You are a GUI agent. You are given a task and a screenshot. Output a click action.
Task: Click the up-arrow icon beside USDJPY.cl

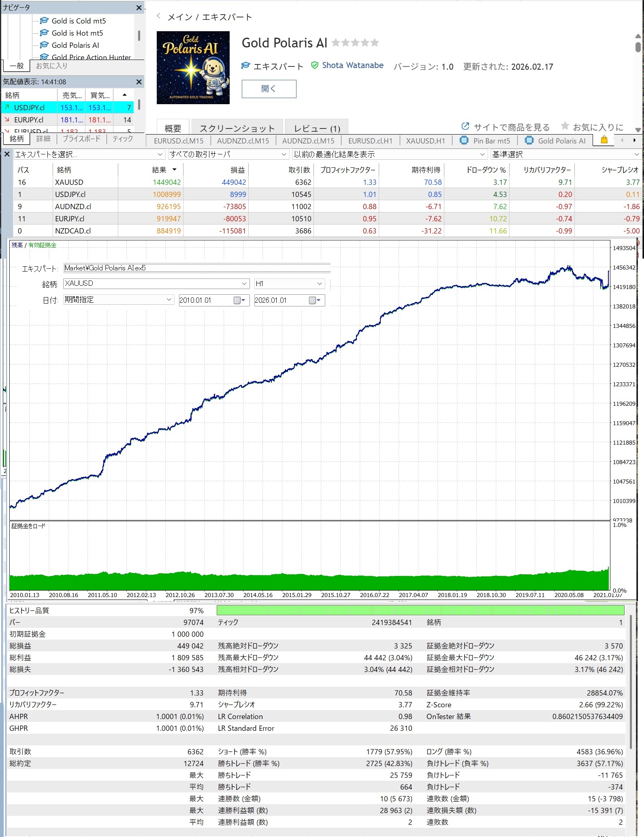7,107
